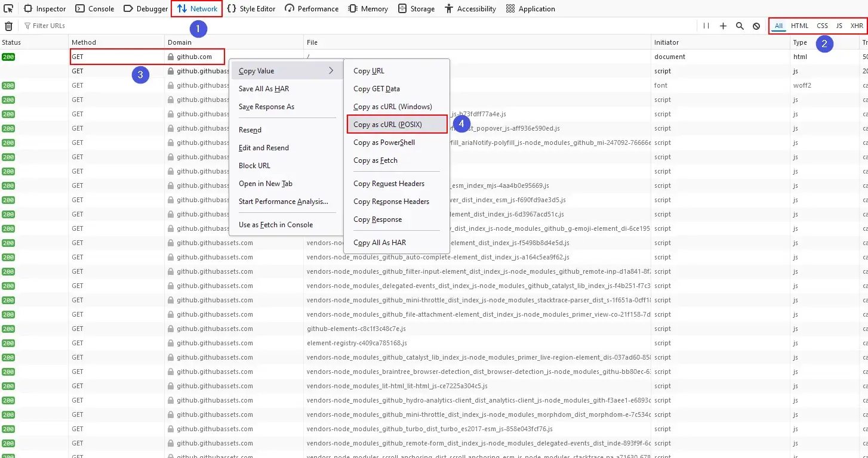Select Save All As HAR menu entry

click(264, 89)
